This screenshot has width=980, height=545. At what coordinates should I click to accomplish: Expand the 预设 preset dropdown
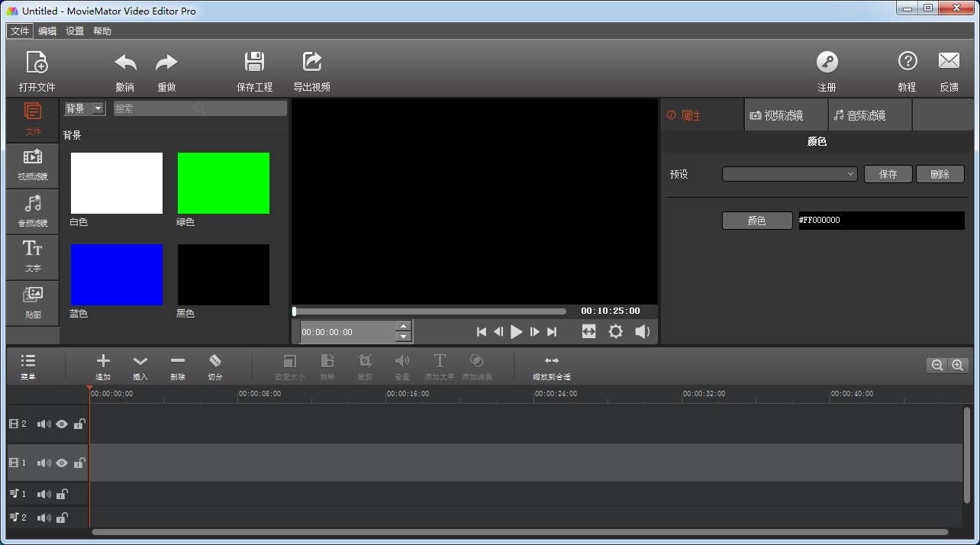790,174
